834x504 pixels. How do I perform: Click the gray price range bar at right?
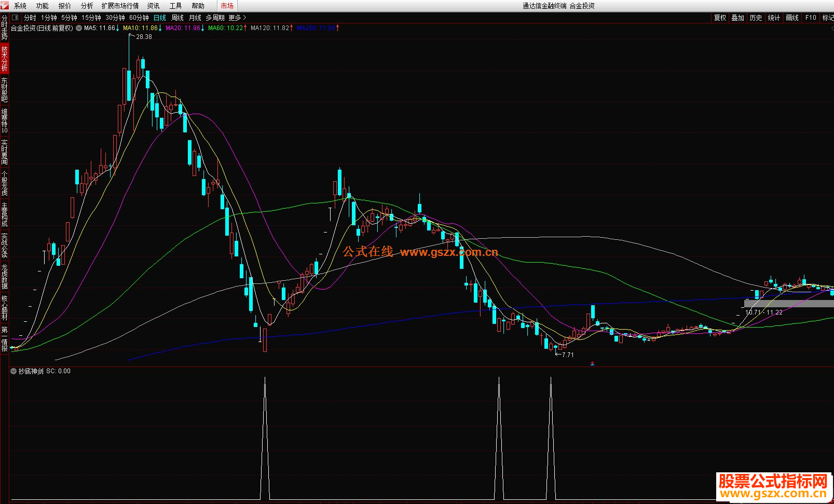tap(789, 304)
